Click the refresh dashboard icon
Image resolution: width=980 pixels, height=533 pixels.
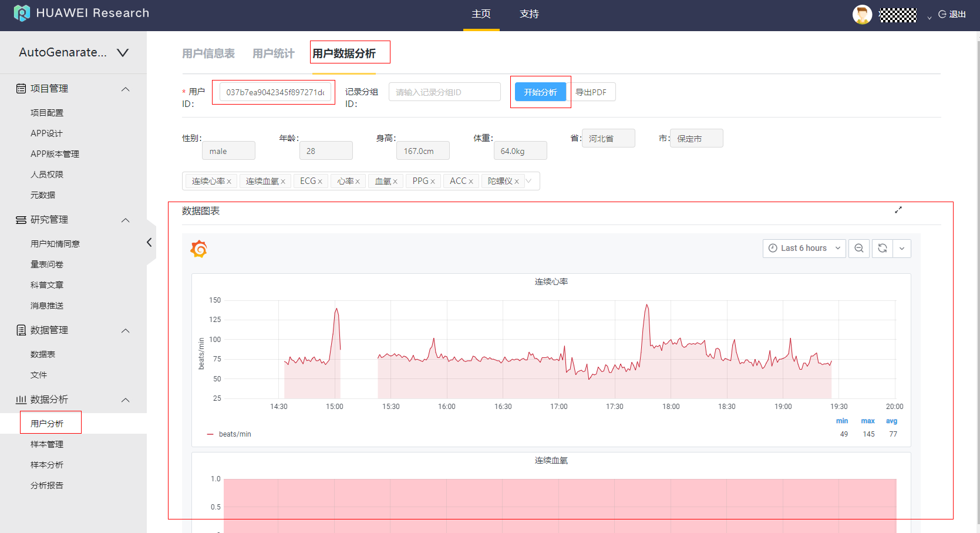(x=883, y=248)
